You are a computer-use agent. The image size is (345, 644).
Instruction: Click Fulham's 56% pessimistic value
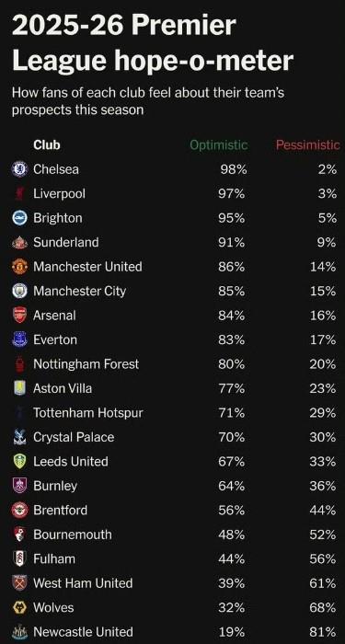click(x=323, y=559)
